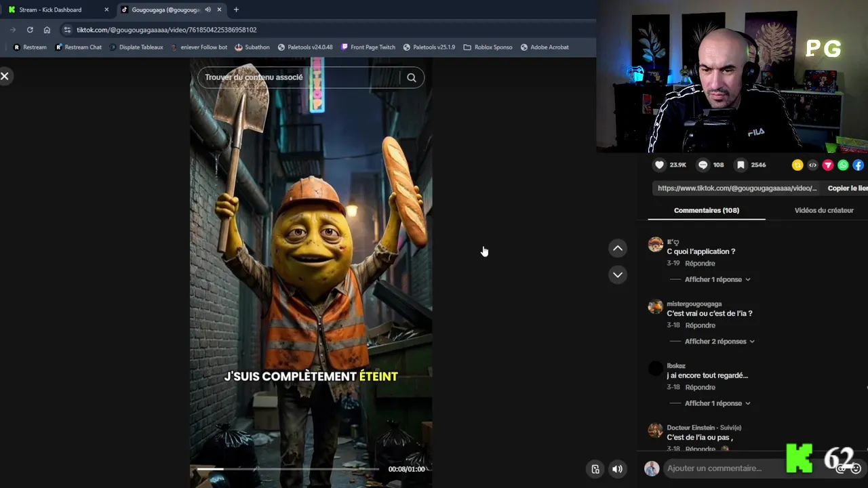The height and width of the screenshot is (488, 868).
Task: Seek using the video progress bar
Action: tap(288, 469)
